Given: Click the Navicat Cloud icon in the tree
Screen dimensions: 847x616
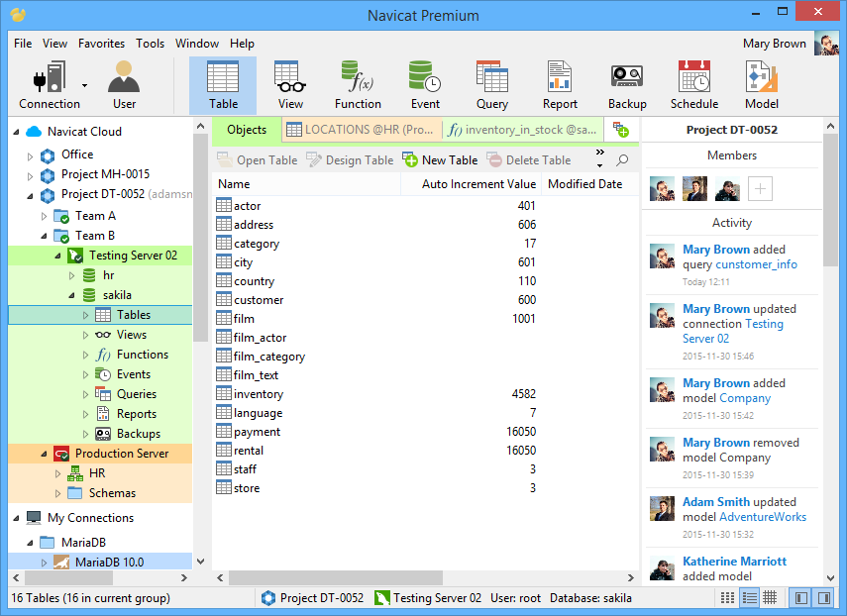Looking at the screenshot, I should click(x=34, y=131).
